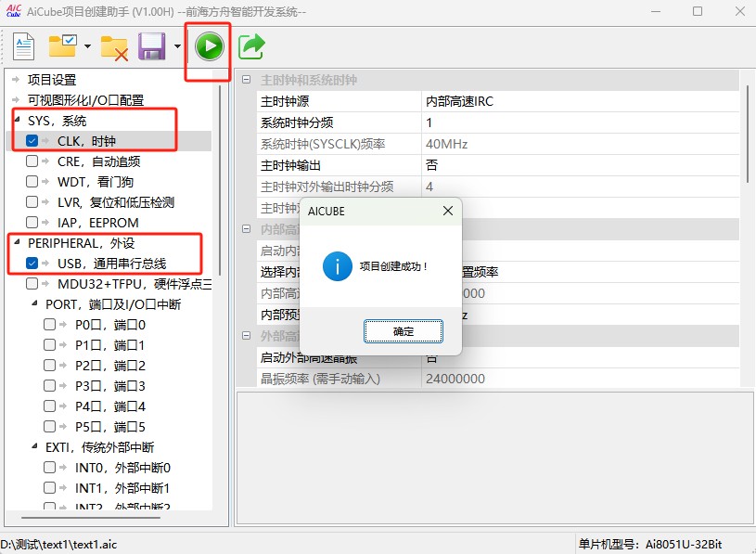Click the 确定 button in AICUBE dialog

coord(404,331)
